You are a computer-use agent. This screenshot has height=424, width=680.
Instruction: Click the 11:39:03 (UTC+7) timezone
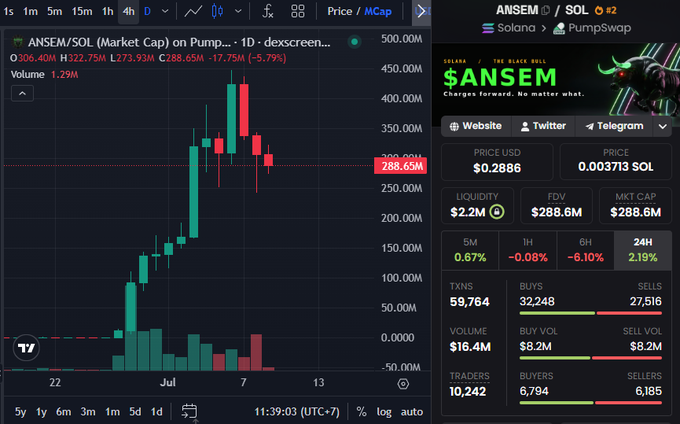coord(297,411)
